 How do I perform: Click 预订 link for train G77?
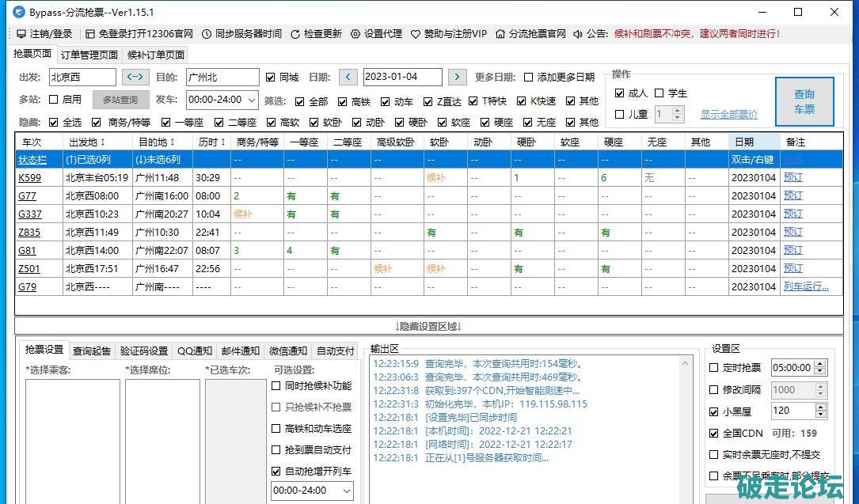click(x=792, y=195)
